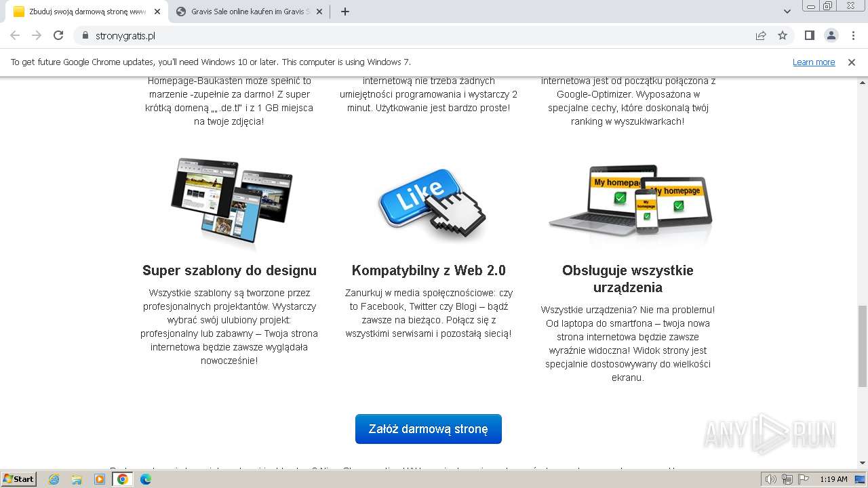Switch to Google Chrome taskbar icon
Viewport: 868px width, 488px height.
[x=123, y=479]
